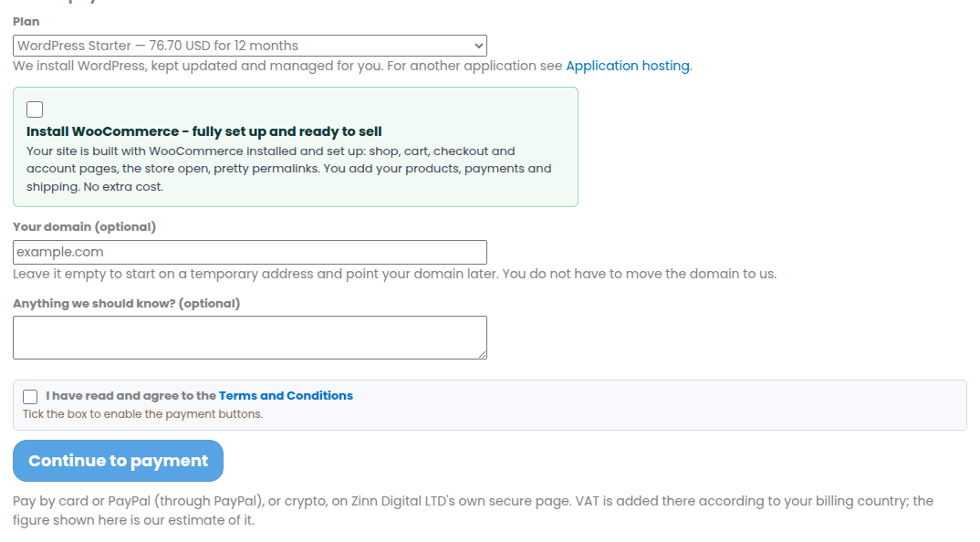Tick the Install WooCommerce checkbox
The image size is (980, 542).
pyautogui.click(x=35, y=109)
